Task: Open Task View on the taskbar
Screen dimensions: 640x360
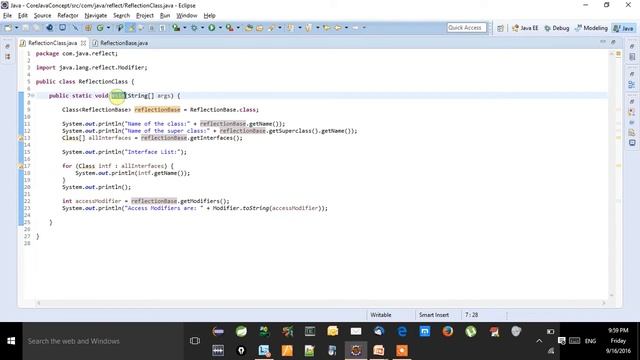Action: click(x=195, y=341)
